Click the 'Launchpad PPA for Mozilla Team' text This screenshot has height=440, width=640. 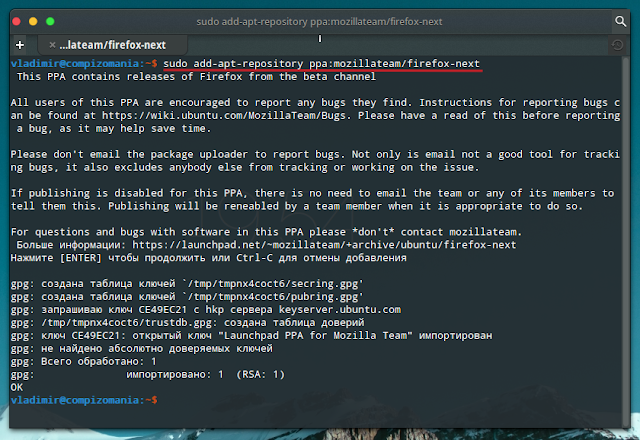[315, 336]
